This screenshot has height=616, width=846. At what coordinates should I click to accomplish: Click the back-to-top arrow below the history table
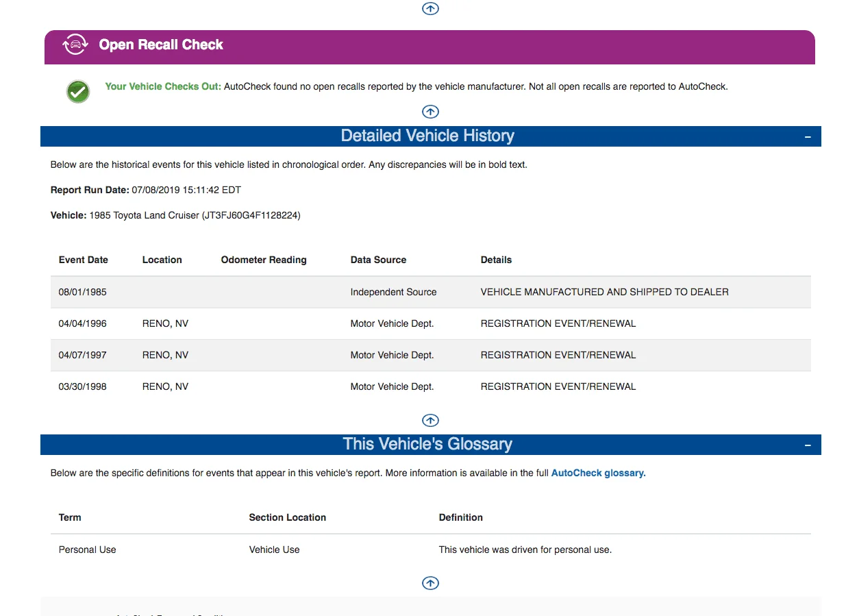430,420
